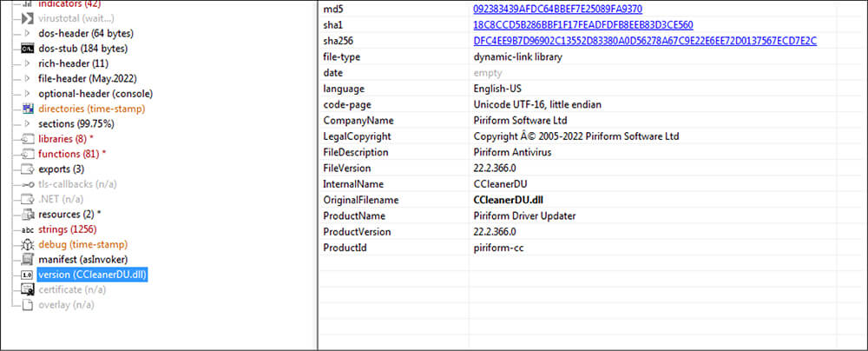Click the date property name
Screen dimensions: 868x351
coord(332,73)
